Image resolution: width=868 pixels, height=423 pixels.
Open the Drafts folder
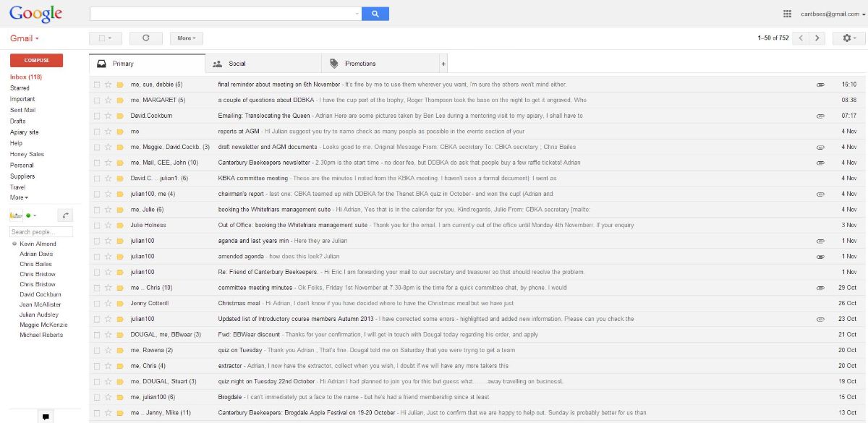pyautogui.click(x=17, y=121)
